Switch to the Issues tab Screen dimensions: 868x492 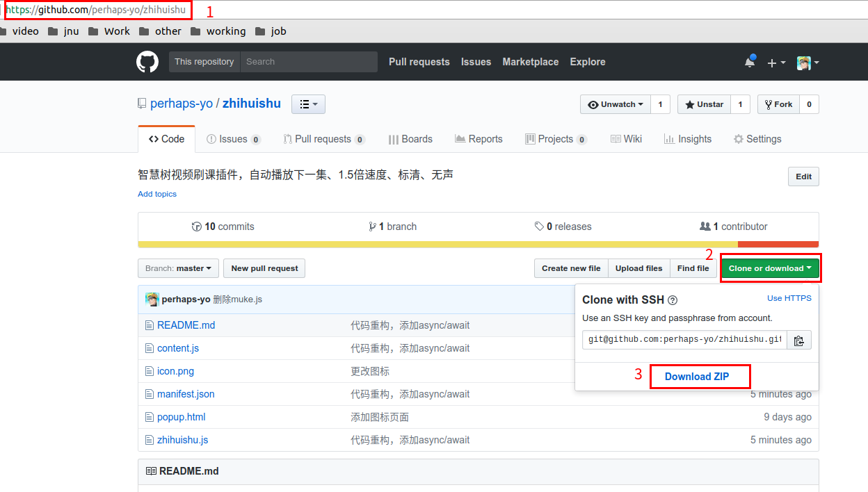(x=234, y=139)
